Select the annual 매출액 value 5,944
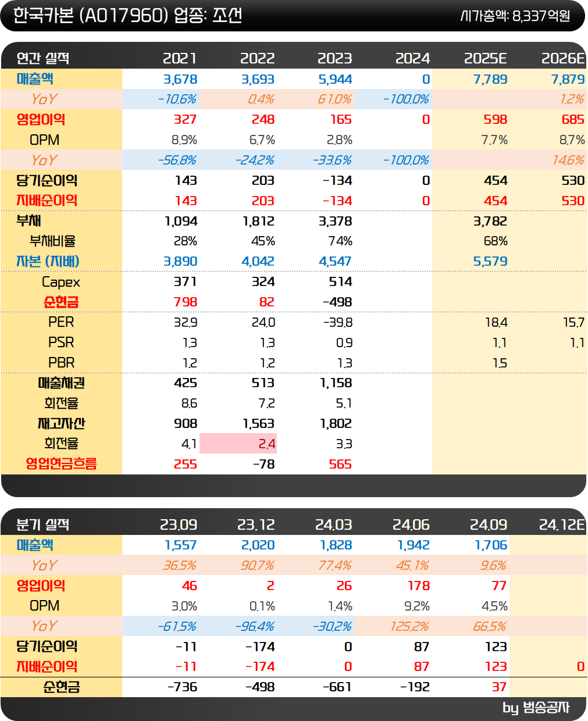Viewport: 588px width, 721px height. 334,79
